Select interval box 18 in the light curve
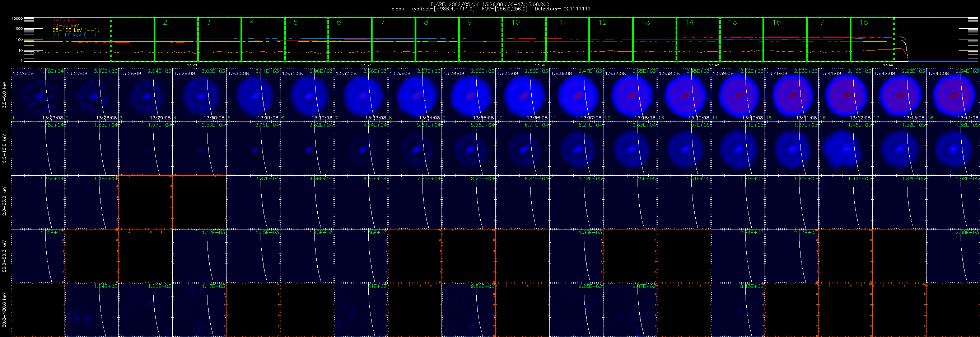 tap(872, 39)
